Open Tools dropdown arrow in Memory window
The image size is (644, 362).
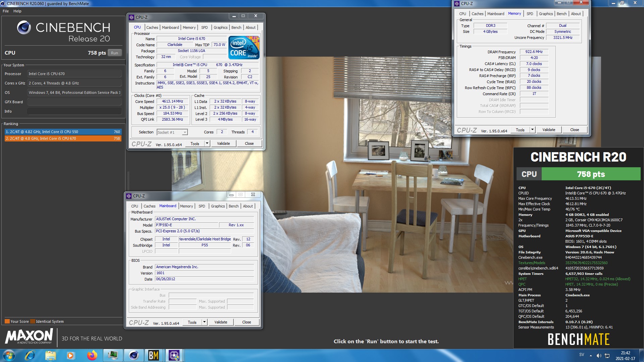532,130
